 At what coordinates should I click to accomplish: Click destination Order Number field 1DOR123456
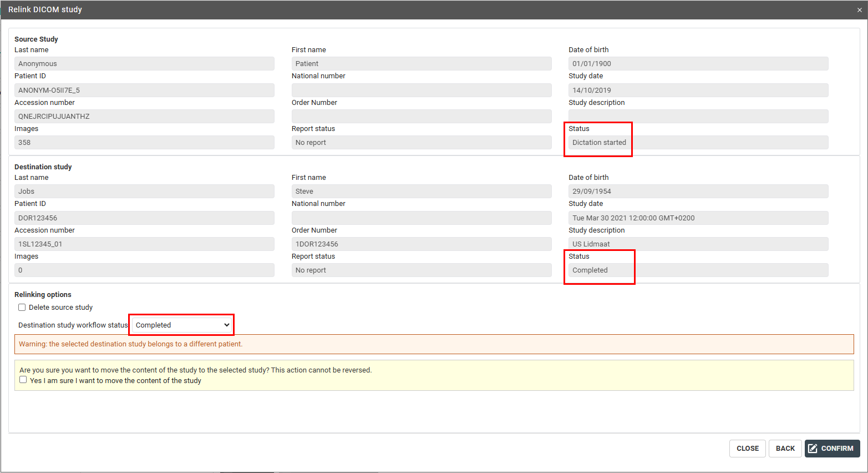[421, 244]
